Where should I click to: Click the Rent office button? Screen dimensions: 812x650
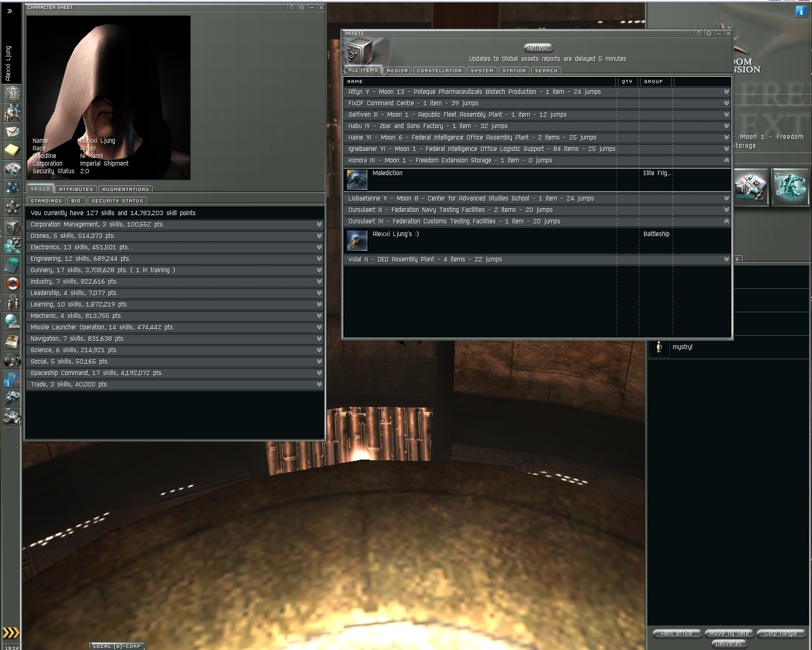click(x=677, y=633)
